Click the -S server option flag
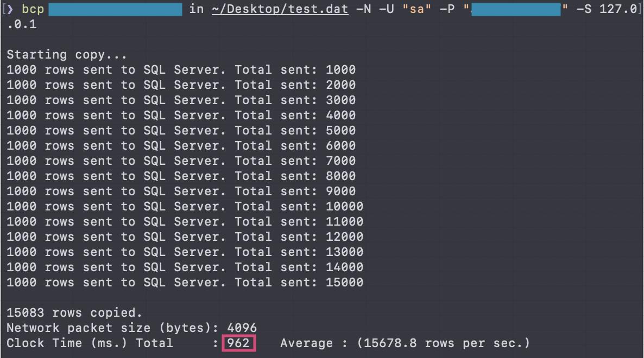 [x=584, y=9]
